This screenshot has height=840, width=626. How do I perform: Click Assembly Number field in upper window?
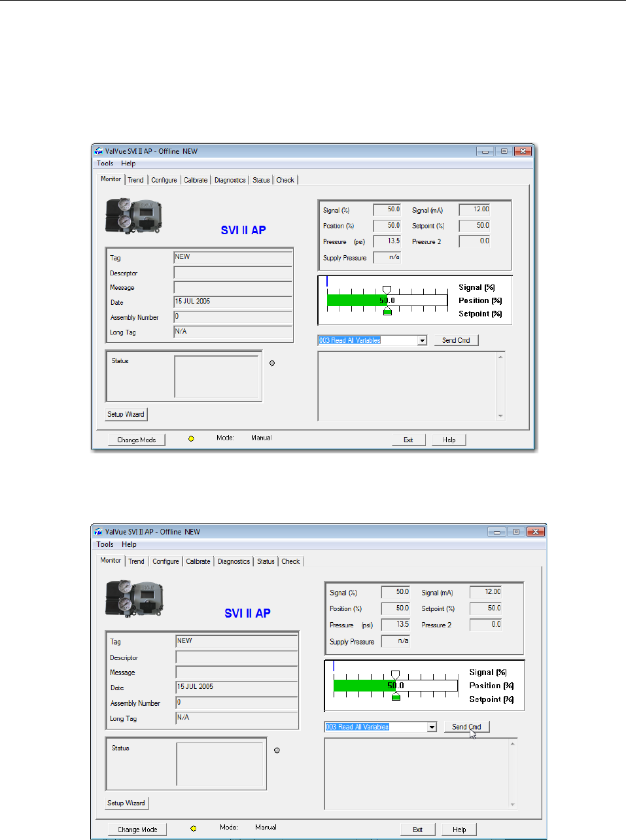(x=233, y=317)
